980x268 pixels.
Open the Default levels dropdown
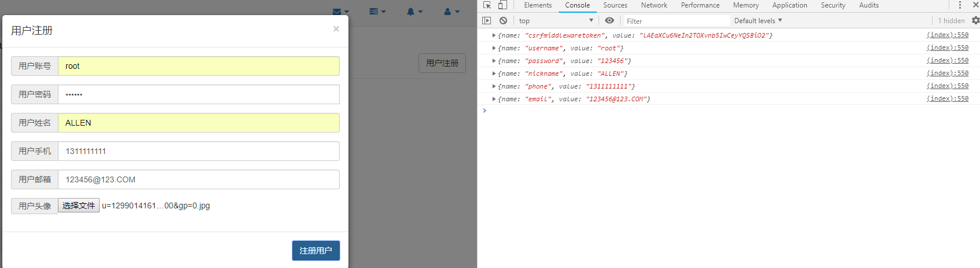[758, 21]
